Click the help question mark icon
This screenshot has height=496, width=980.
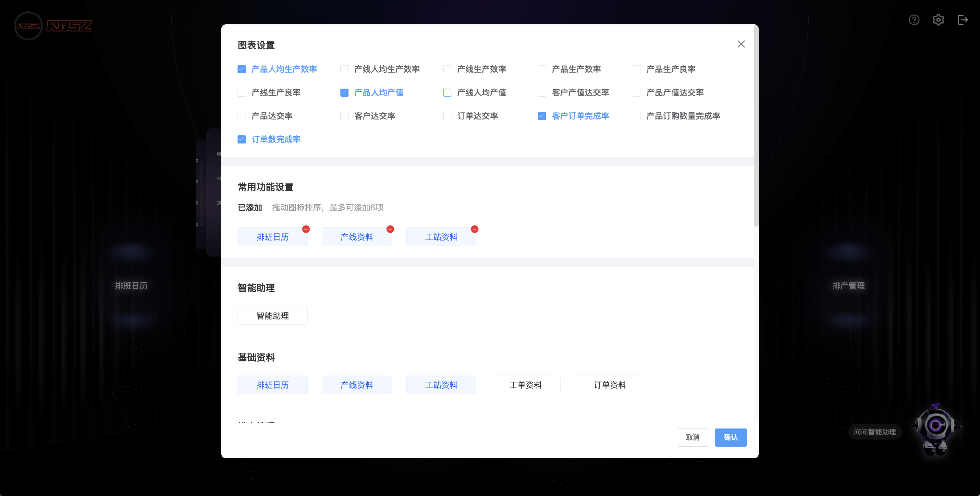tap(914, 20)
